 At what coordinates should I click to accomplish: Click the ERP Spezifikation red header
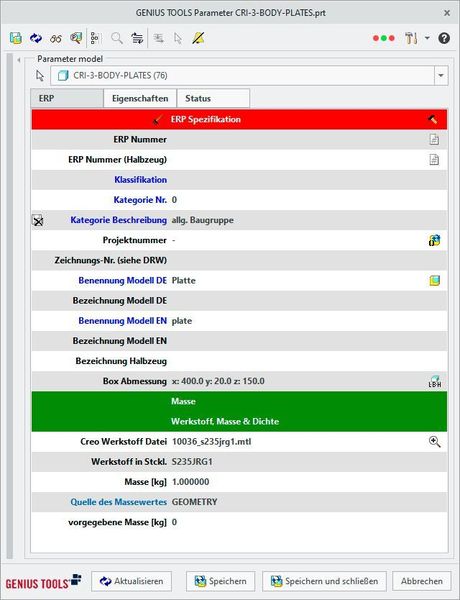239,119
